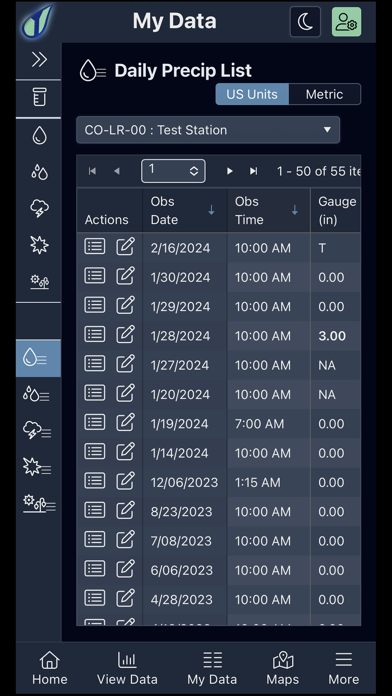This screenshot has width=392, height=696.
Task: Open the More menu tab
Action: pos(344,668)
